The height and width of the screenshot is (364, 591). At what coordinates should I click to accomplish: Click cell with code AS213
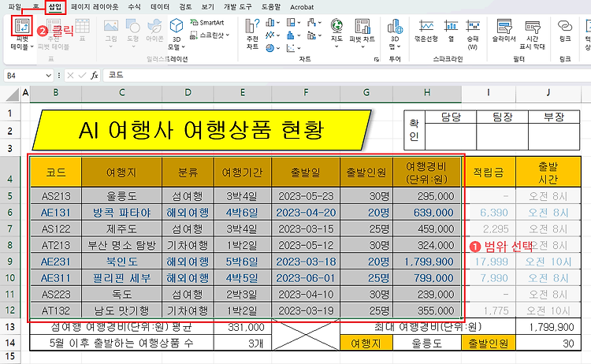56,196
